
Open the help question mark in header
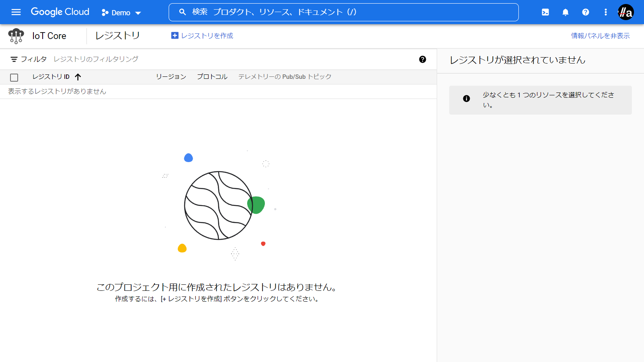(586, 12)
